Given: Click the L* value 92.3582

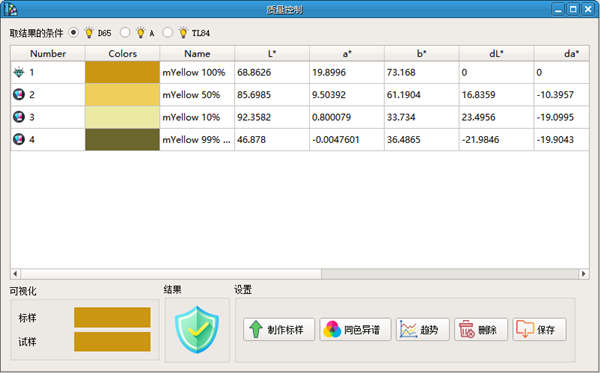Looking at the screenshot, I should pos(254,117).
